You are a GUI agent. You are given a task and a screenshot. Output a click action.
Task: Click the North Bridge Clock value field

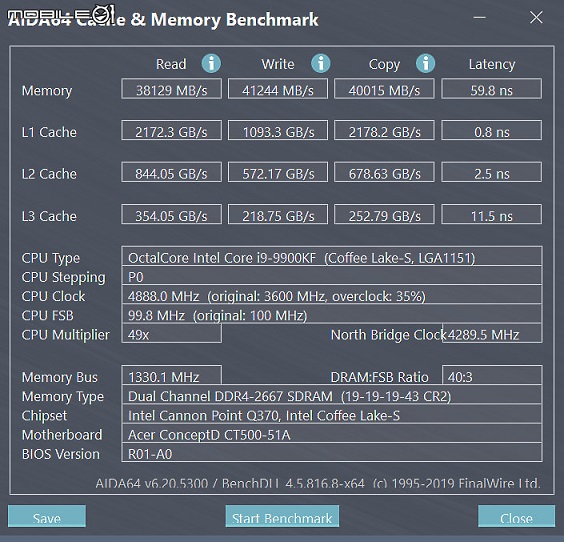(492, 333)
